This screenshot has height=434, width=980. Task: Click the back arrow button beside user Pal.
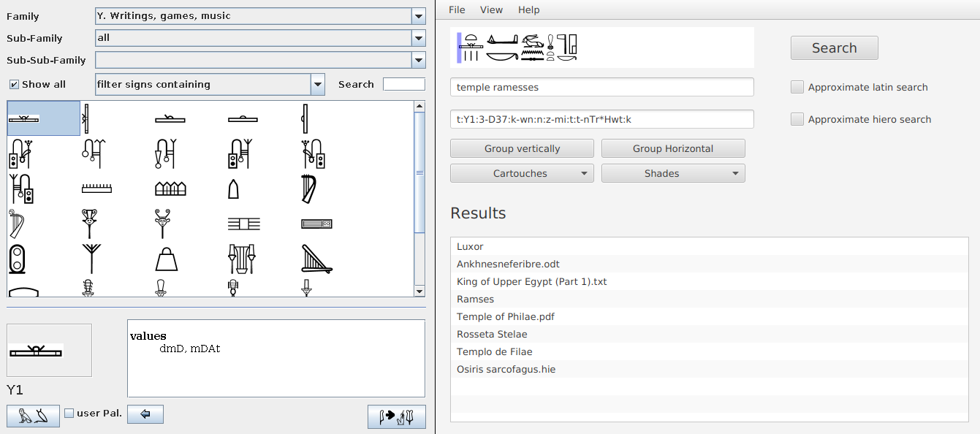[145, 414]
